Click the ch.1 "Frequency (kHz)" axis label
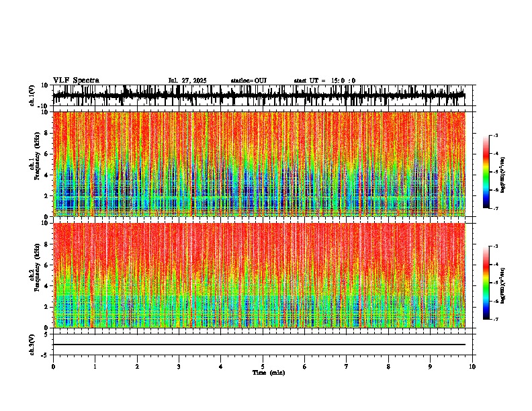The height and width of the screenshot is (411, 532). [x=38, y=156]
